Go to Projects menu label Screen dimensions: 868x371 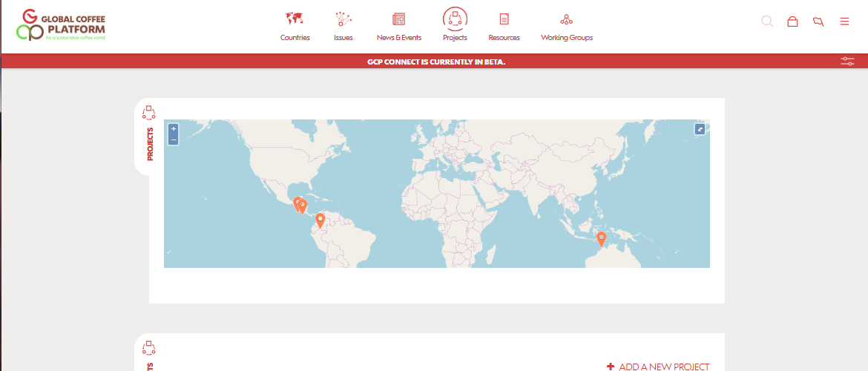(x=455, y=38)
